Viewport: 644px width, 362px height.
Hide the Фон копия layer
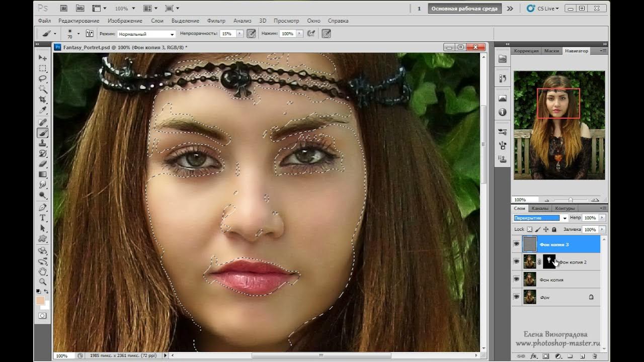tap(516, 280)
